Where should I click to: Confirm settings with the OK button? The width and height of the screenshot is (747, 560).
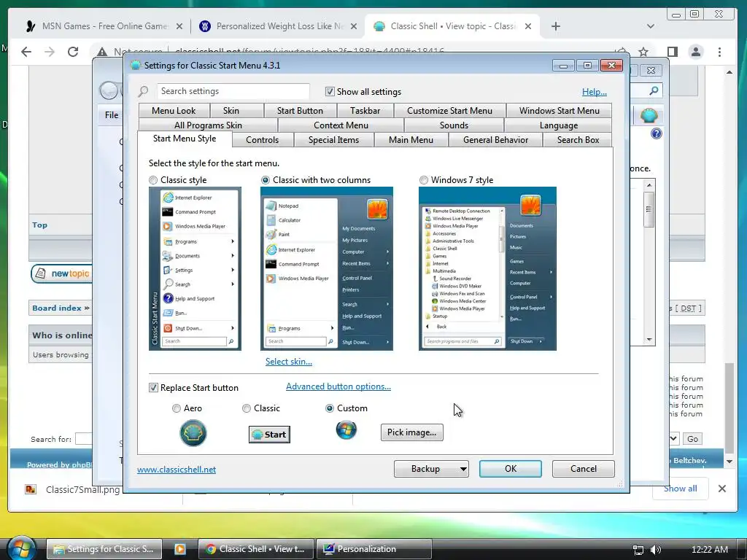[x=510, y=469]
